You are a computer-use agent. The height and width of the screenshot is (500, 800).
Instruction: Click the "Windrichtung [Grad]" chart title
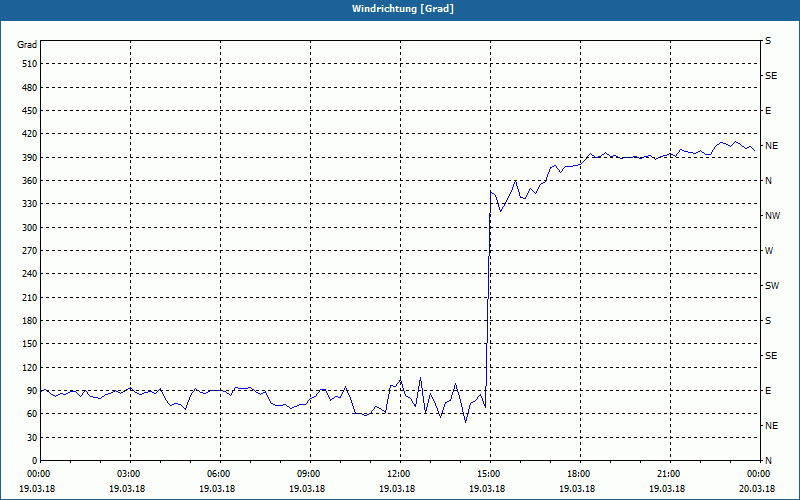[x=403, y=9]
